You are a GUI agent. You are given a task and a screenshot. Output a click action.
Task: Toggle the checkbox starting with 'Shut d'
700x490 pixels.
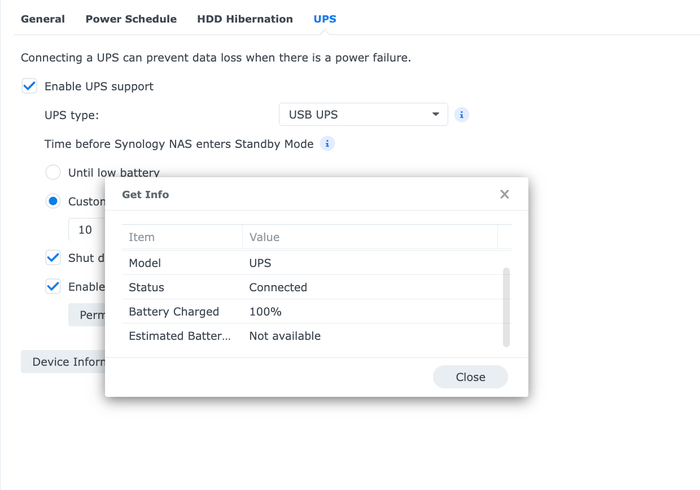(53, 258)
